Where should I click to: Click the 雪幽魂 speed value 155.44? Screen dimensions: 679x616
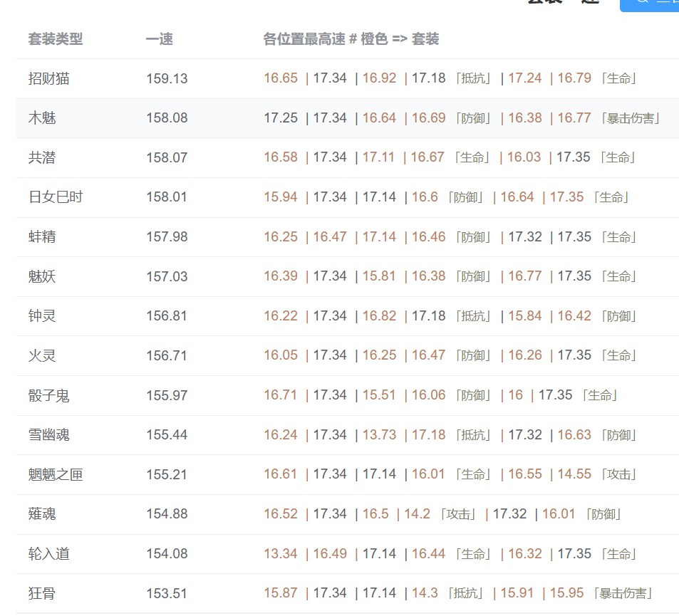pos(167,434)
